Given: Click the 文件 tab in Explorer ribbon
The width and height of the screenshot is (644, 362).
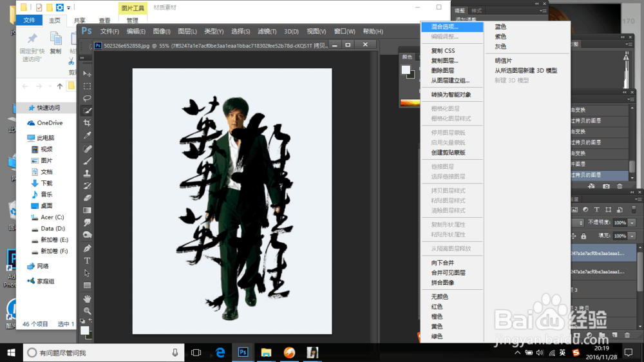Looking at the screenshot, I should [x=29, y=20].
